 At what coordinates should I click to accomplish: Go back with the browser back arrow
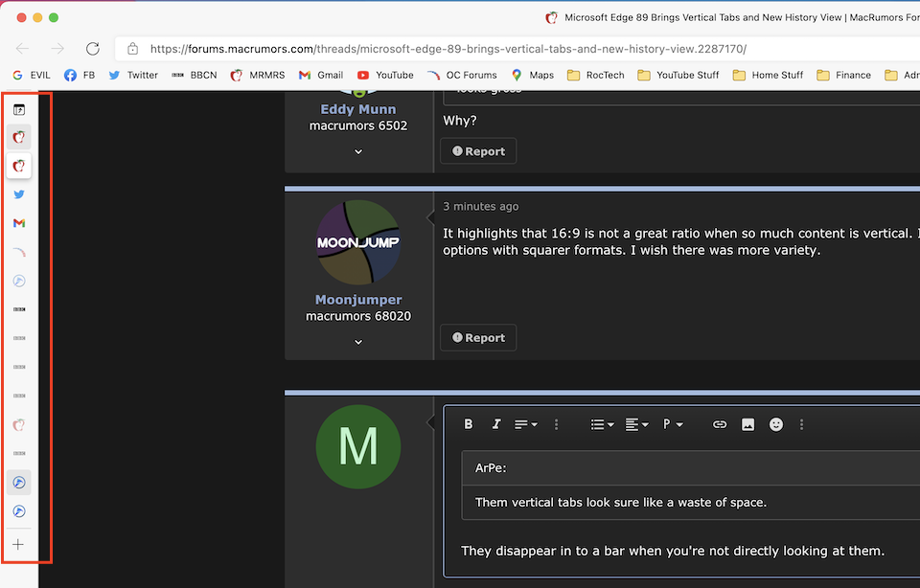click(22, 49)
